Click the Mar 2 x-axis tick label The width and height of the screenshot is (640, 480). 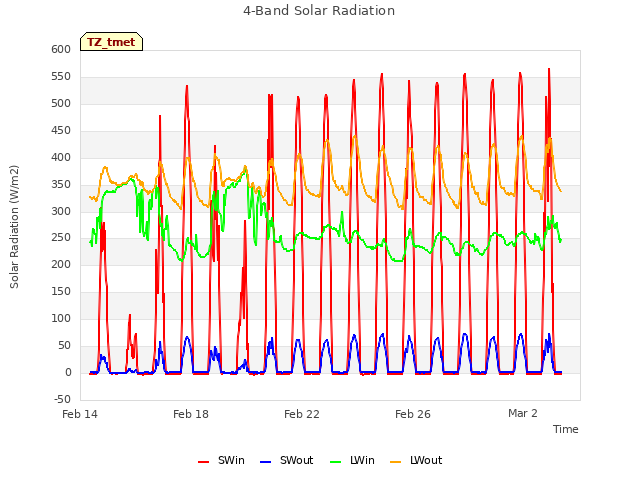coord(523,413)
